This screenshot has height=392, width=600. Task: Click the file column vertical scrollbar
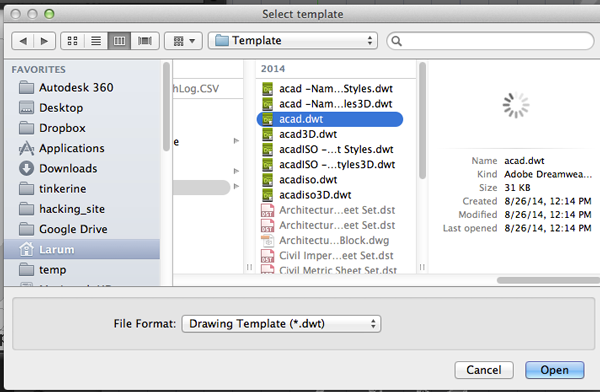tap(422, 121)
